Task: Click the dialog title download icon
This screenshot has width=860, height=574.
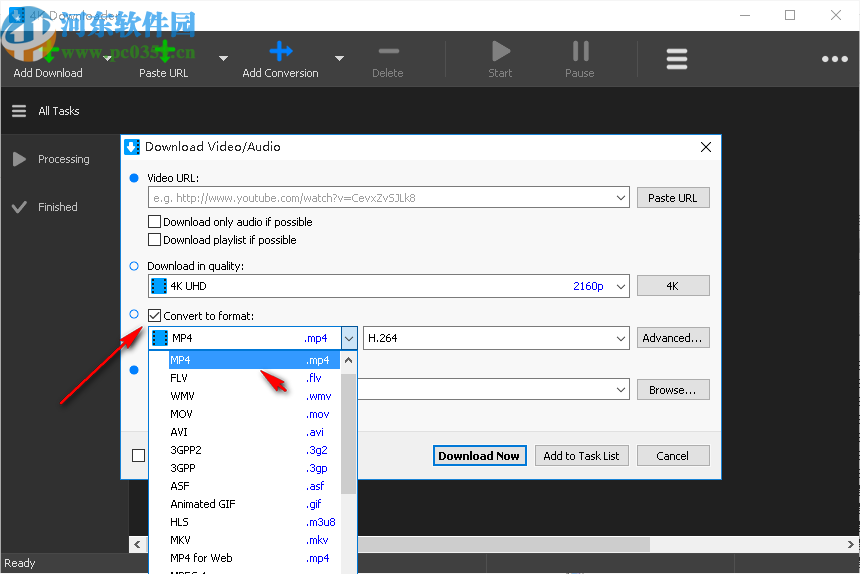Action: pyautogui.click(x=132, y=147)
